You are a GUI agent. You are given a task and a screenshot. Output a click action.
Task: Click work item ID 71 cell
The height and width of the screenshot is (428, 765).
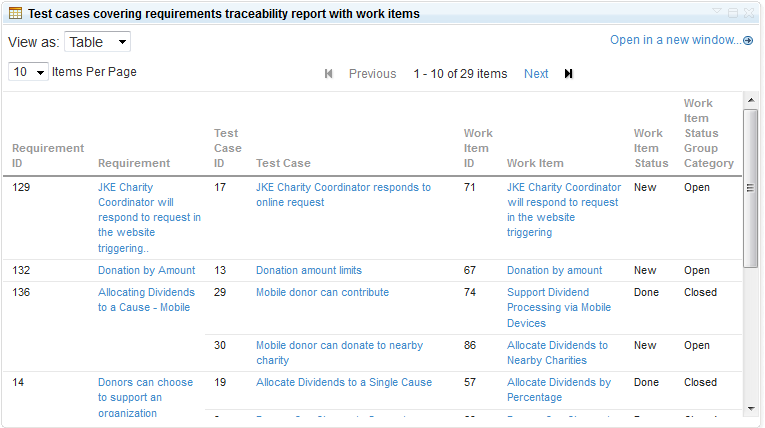point(470,187)
